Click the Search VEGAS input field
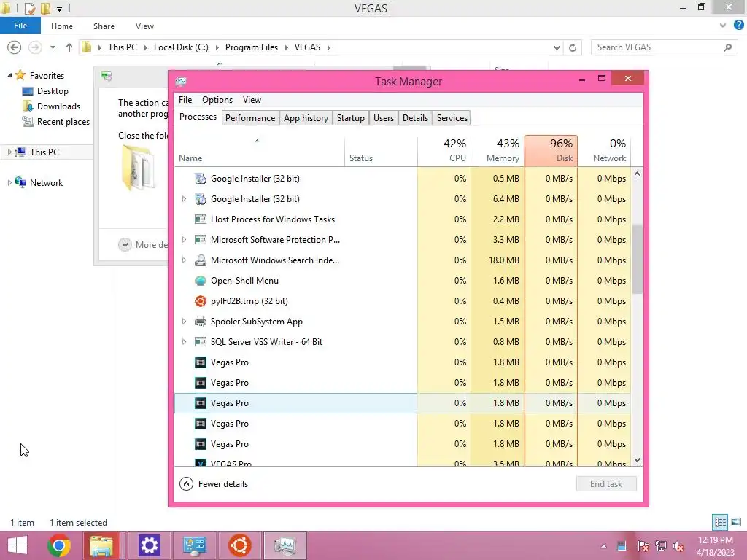 pyautogui.click(x=665, y=47)
